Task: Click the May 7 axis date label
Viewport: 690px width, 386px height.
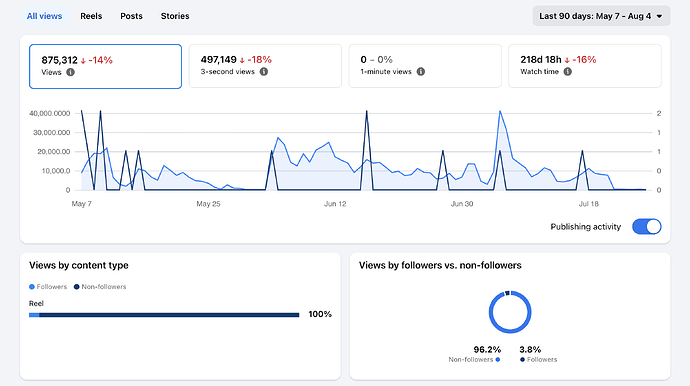Action: click(81, 204)
